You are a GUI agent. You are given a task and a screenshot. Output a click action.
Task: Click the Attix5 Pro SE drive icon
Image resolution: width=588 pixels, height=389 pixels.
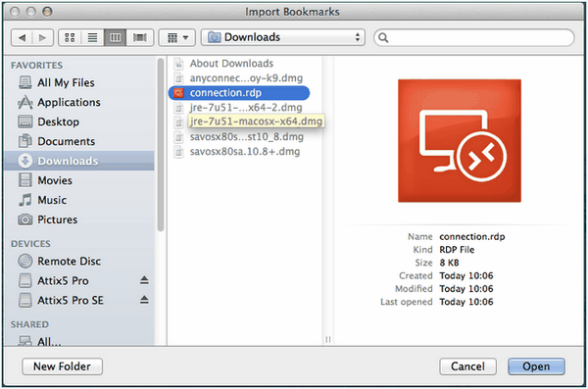[25, 300]
